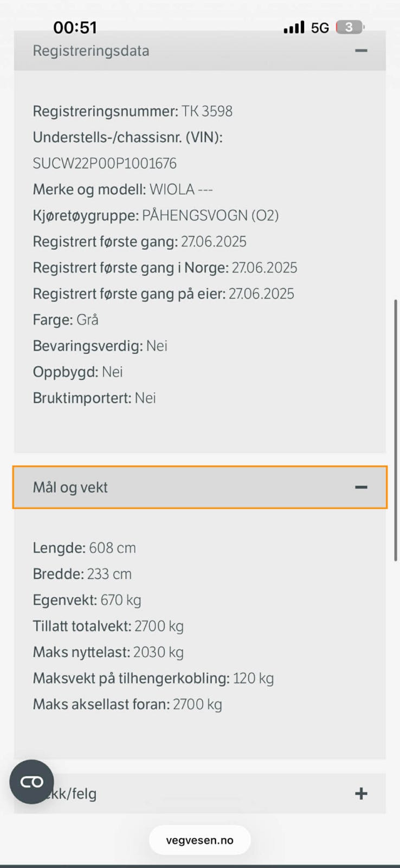Tap the 00:51 clock in status bar
This screenshot has width=400, height=868.
(75, 27)
